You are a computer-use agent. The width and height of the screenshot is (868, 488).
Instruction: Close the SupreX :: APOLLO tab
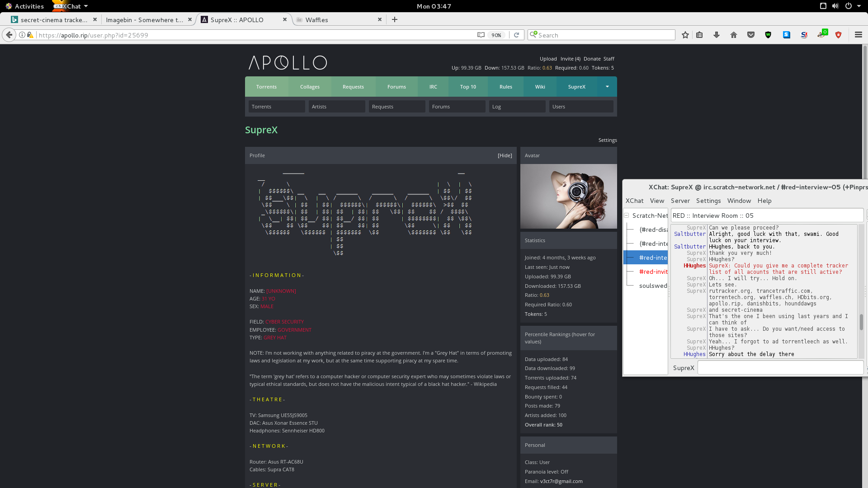tap(285, 19)
